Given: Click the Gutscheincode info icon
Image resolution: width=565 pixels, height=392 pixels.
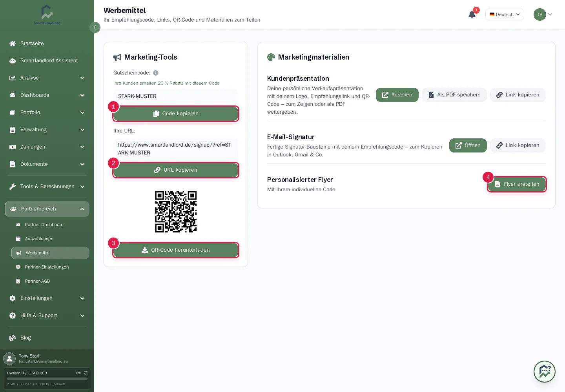Looking at the screenshot, I should [156, 73].
